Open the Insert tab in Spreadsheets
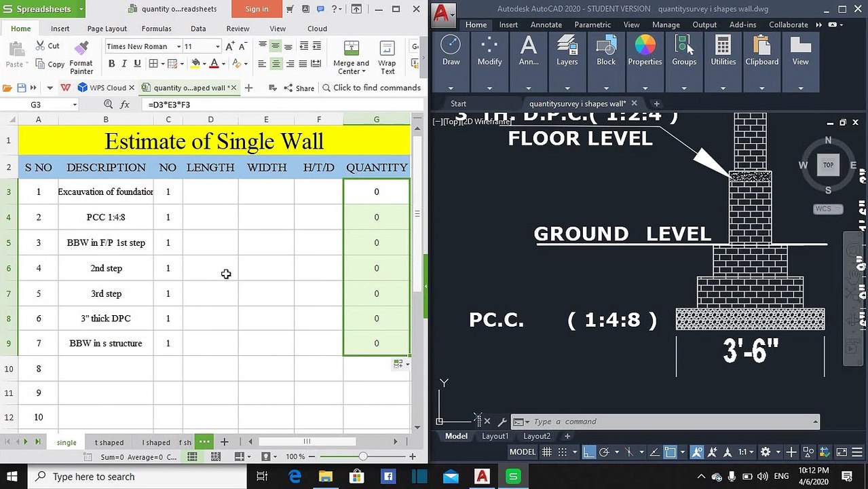Viewport: 868px width, 489px height. tap(60, 29)
